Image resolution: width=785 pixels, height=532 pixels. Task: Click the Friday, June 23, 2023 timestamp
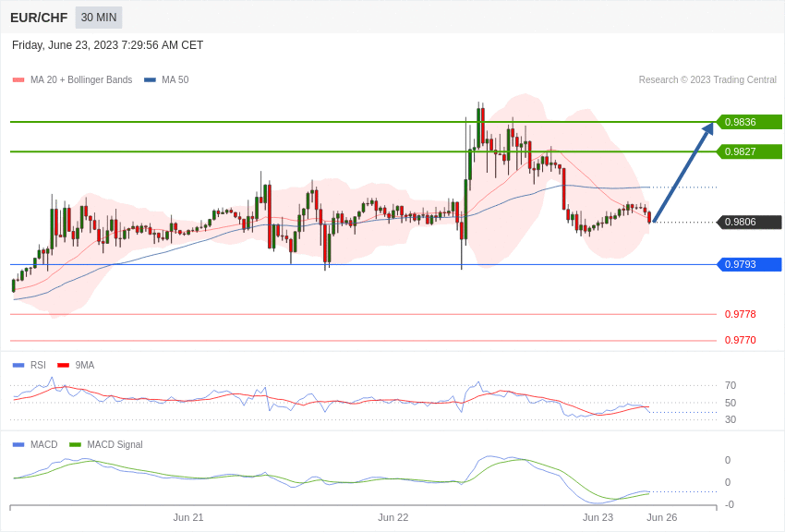click(108, 45)
